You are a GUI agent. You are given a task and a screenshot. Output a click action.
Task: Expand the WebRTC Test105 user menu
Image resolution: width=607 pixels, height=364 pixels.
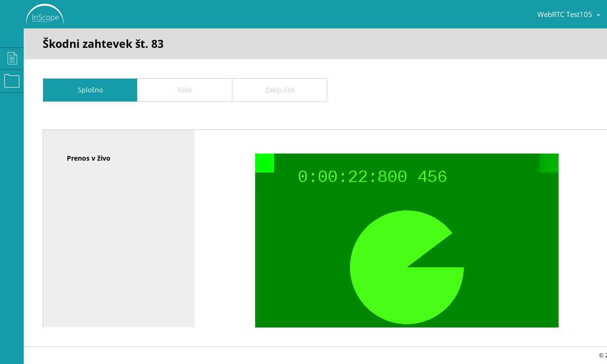569,15
